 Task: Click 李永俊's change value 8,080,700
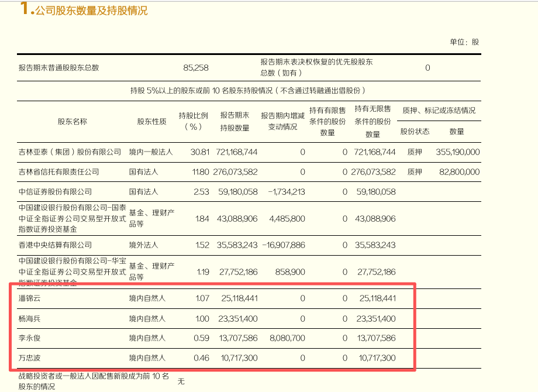[x=288, y=338]
